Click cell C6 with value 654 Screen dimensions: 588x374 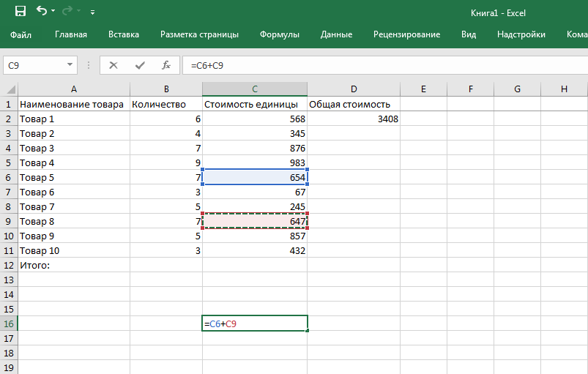point(255,177)
